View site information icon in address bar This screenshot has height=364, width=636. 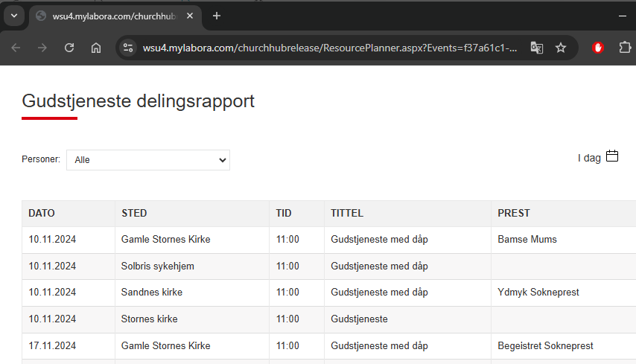[128, 48]
